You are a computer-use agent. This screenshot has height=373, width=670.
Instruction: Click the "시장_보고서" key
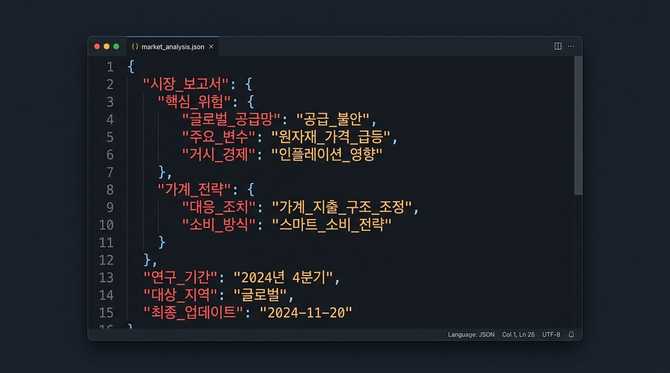(x=186, y=84)
